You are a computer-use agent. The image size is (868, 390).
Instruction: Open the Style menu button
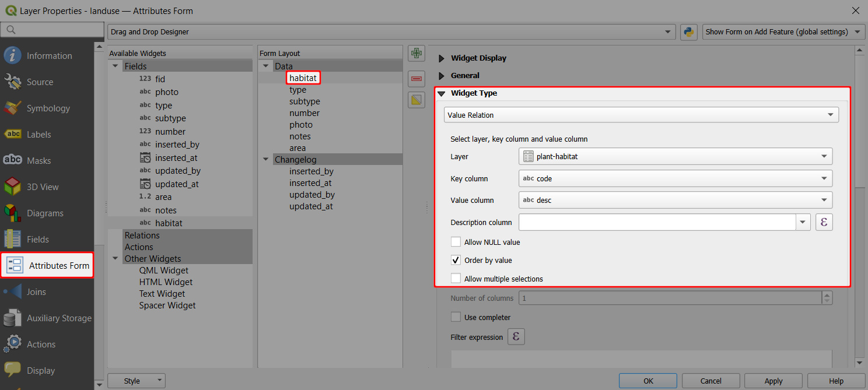(x=136, y=381)
